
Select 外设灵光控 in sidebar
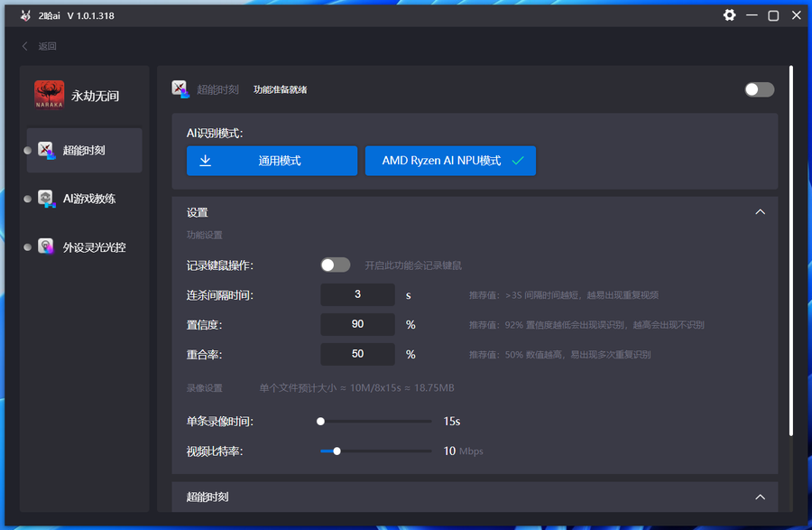[x=85, y=247]
